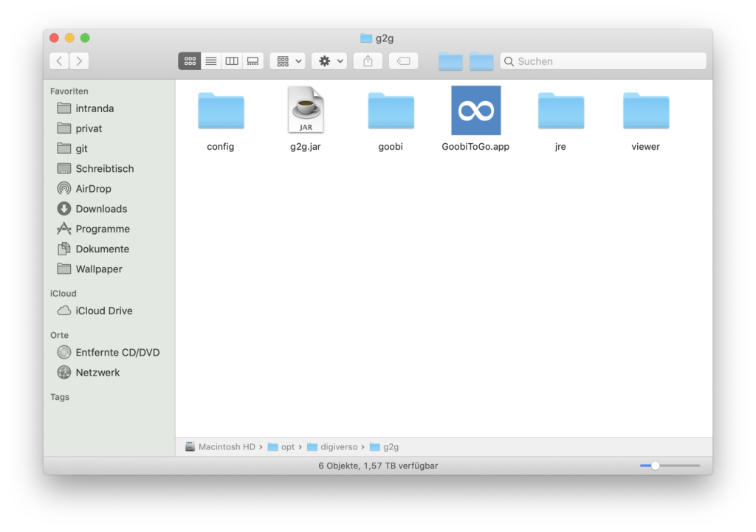The width and height of the screenshot is (756, 532).
Task: Click the Share toolbar button
Action: click(368, 61)
